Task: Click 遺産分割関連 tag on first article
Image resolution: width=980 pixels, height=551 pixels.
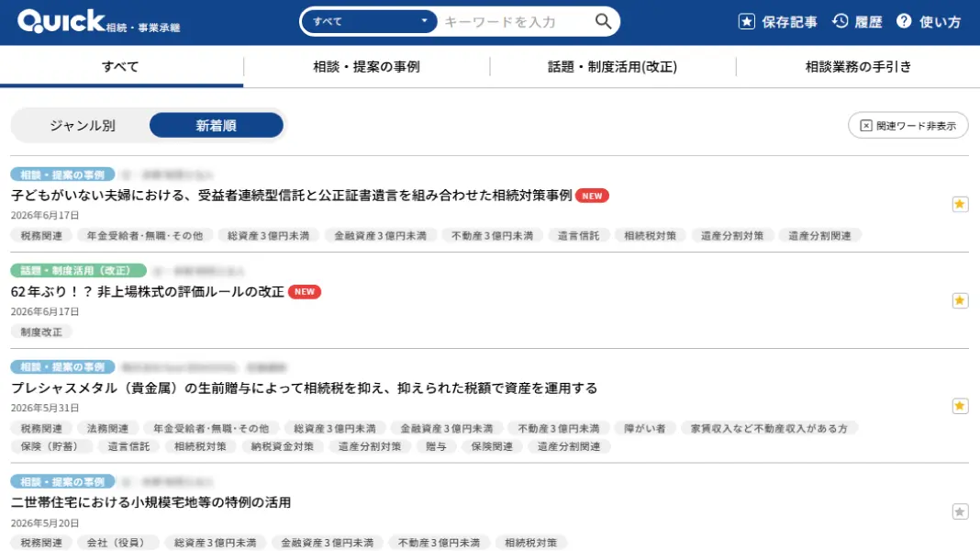Action: click(x=820, y=236)
